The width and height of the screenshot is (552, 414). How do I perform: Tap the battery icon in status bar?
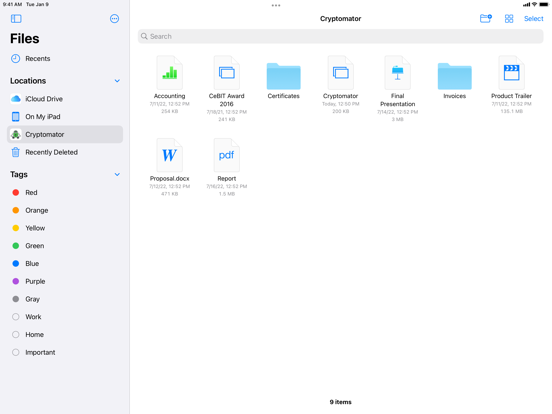tap(544, 4)
